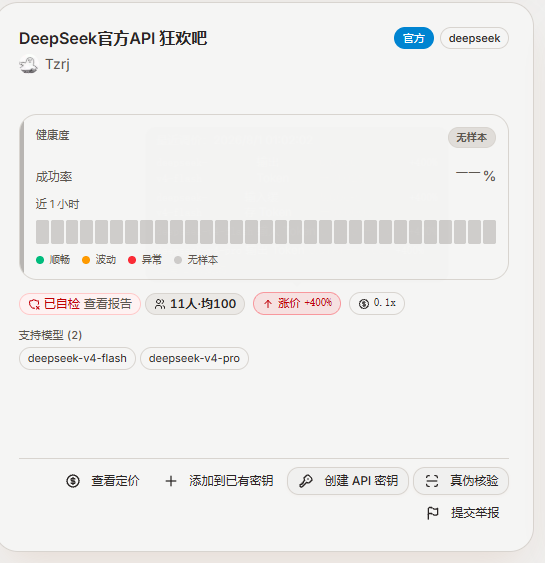545x563 pixels.
Task: Click the 0.1x multiplier chip
Action: point(377,303)
